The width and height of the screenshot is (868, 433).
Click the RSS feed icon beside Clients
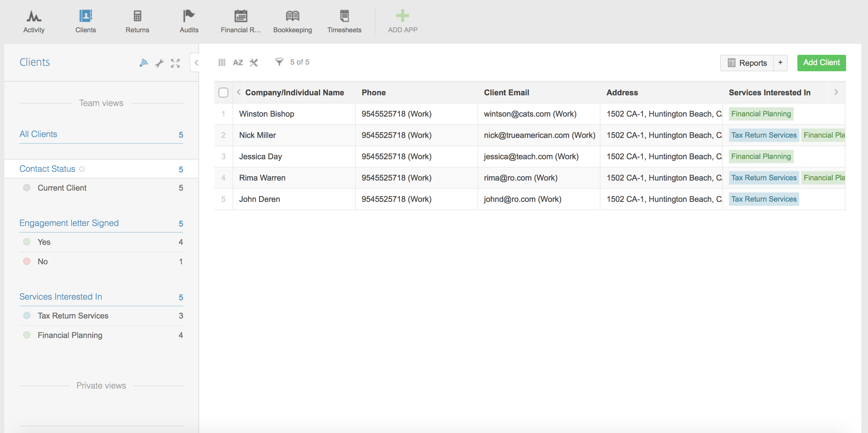pyautogui.click(x=144, y=63)
